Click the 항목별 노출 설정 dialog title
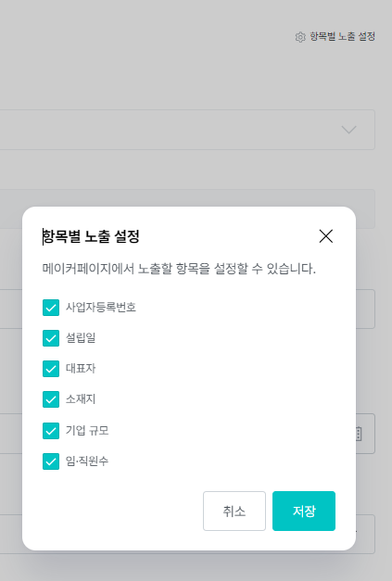The height and width of the screenshot is (581, 392). [91, 236]
